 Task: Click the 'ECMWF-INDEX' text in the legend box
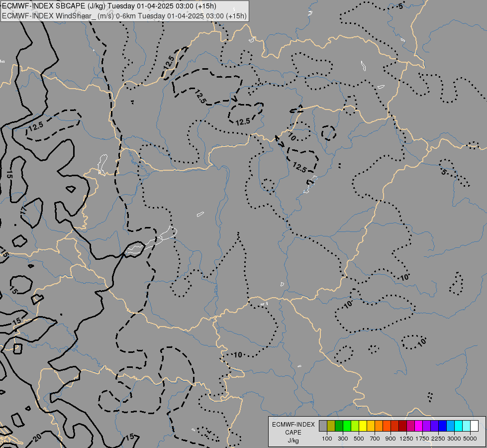(293, 425)
